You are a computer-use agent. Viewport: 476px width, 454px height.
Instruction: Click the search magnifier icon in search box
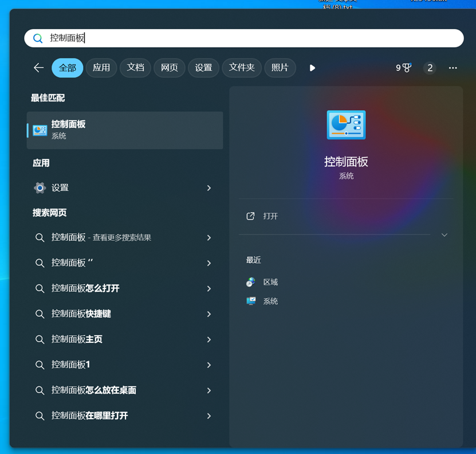click(x=38, y=38)
